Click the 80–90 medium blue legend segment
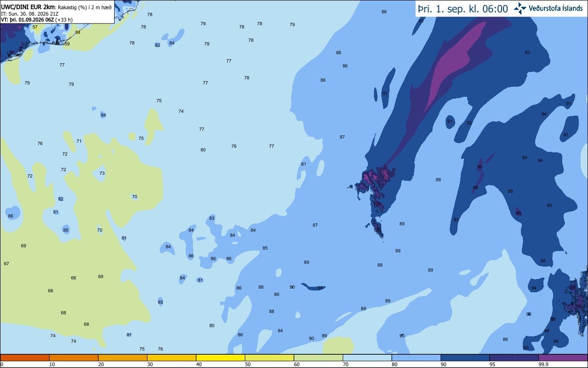This screenshot has height=368, width=588. click(x=416, y=357)
